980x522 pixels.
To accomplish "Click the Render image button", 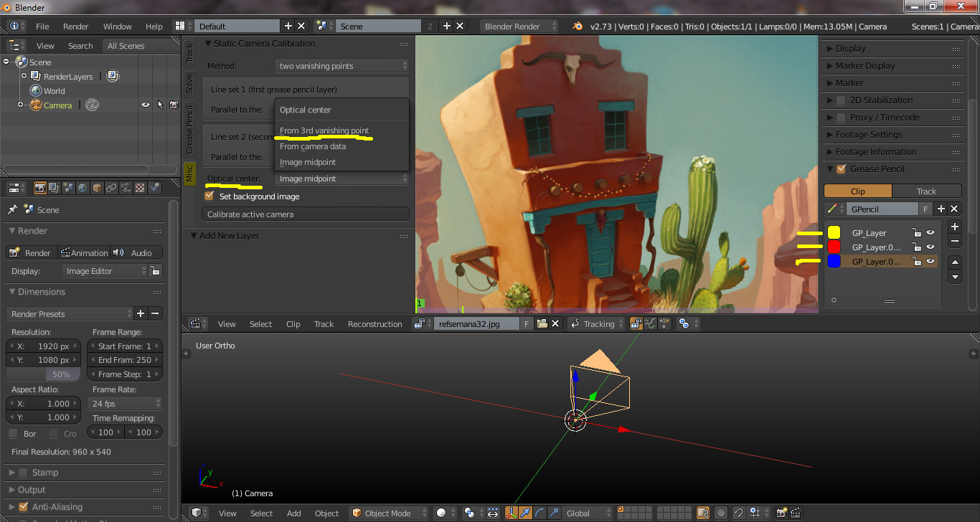I will click(32, 252).
